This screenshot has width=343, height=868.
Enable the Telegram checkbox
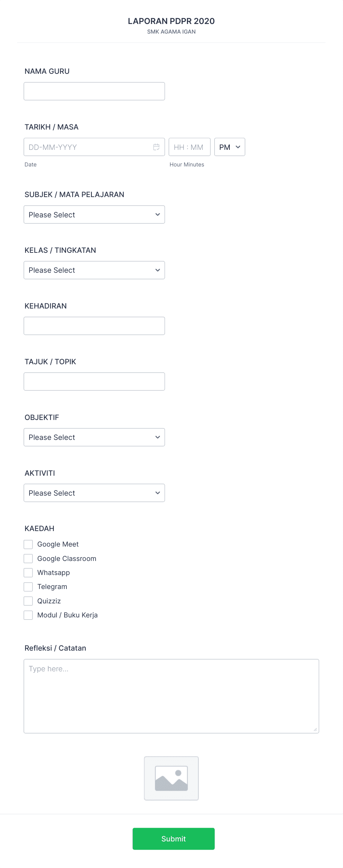point(28,586)
